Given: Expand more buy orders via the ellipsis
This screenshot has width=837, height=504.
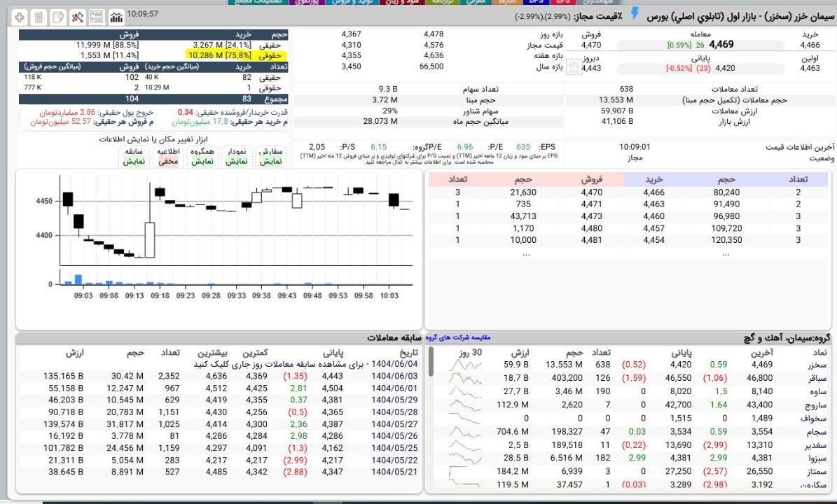Looking at the screenshot, I should click(x=726, y=255).
